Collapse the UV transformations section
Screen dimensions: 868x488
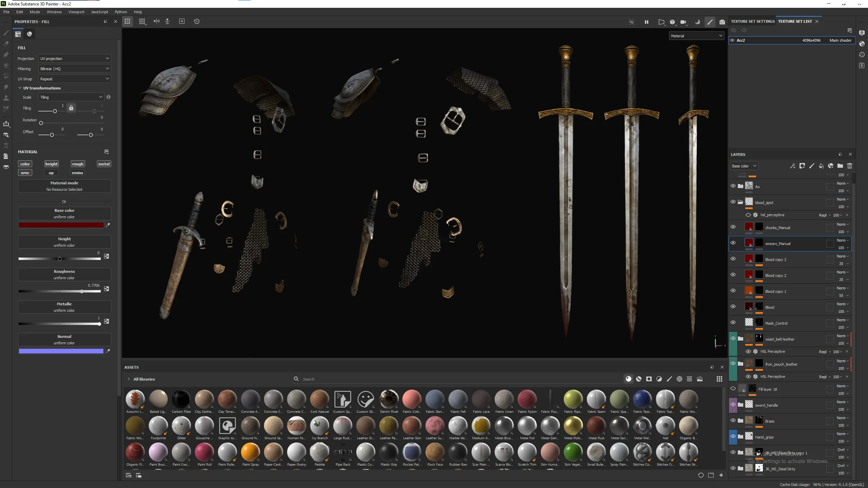20,88
